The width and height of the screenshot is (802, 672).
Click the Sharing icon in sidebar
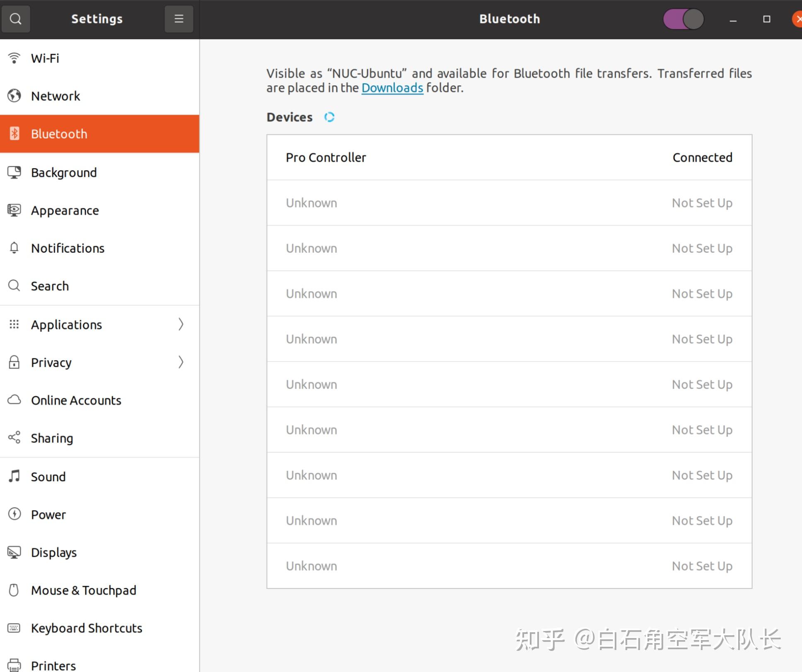point(14,438)
